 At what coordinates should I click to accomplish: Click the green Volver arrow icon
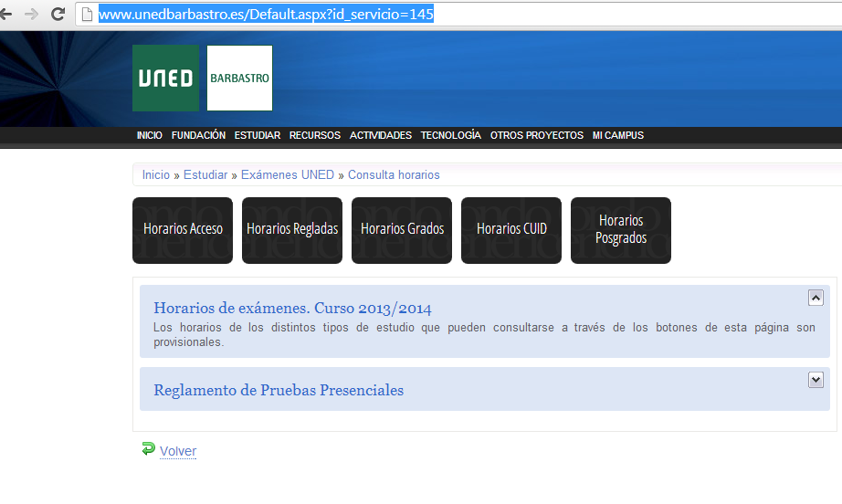pyautogui.click(x=148, y=448)
